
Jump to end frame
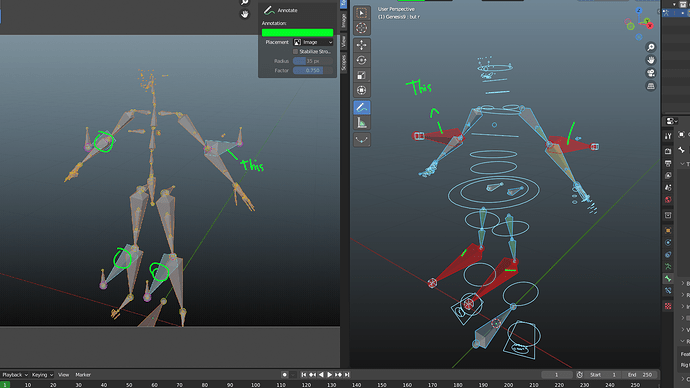point(347,375)
